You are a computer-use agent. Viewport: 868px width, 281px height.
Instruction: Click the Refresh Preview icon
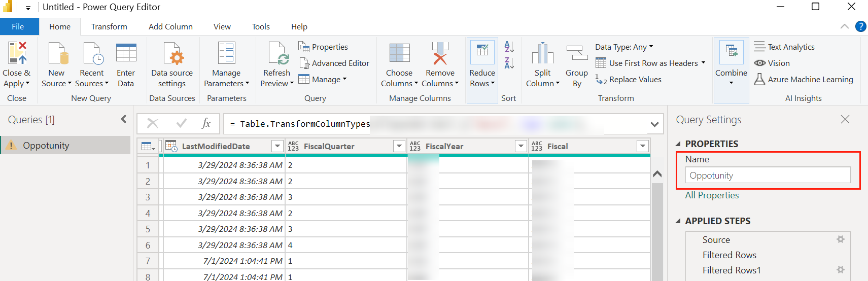tap(277, 55)
